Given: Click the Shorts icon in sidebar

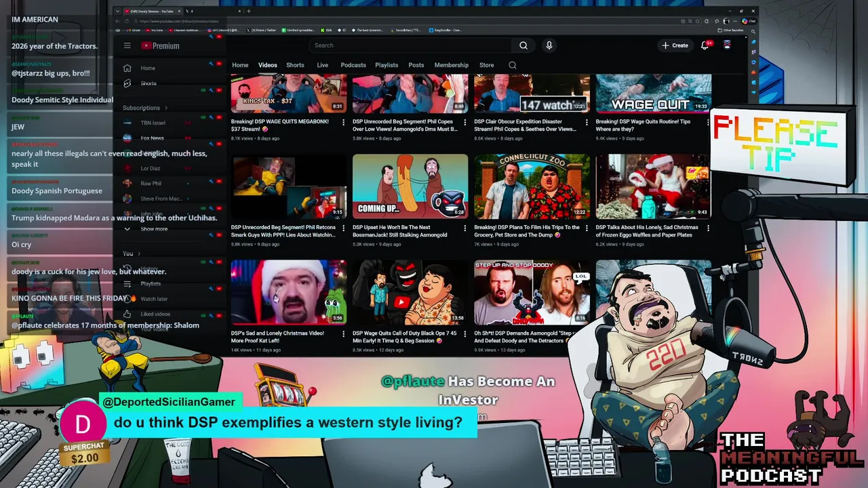Looking at the screenshot, I should [x=127, y=83].
